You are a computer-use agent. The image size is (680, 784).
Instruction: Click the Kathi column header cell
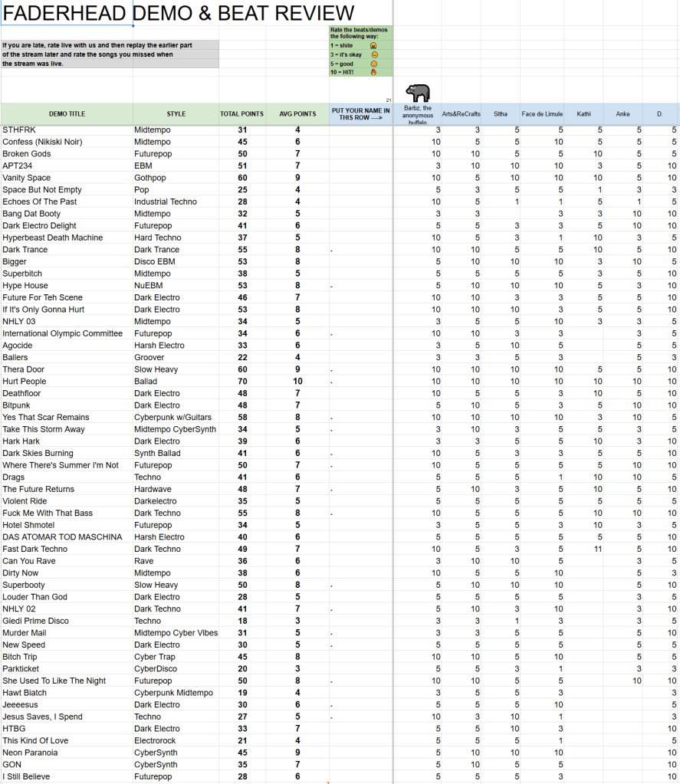583,114
